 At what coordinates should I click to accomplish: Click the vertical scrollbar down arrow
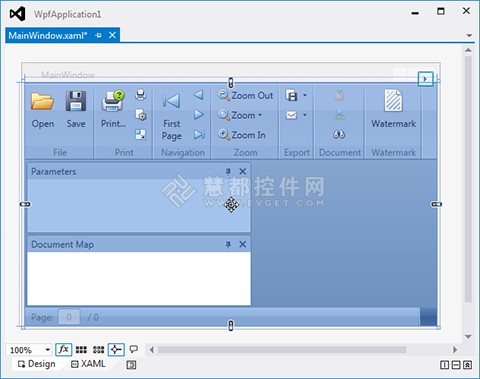point(468,337)
